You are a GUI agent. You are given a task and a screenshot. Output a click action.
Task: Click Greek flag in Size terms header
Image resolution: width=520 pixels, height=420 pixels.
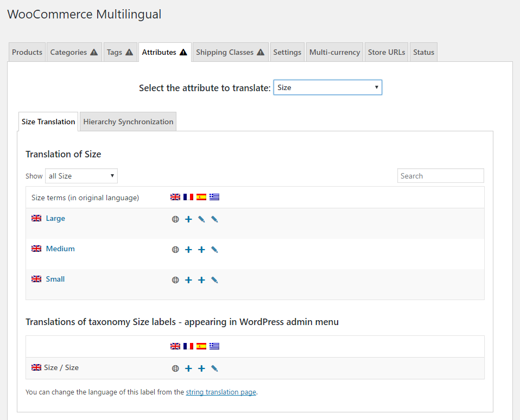click(214, 197)
